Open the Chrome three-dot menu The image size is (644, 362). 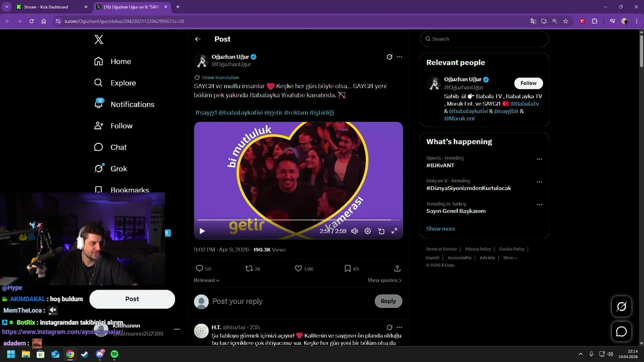click(x=636, y=21)
